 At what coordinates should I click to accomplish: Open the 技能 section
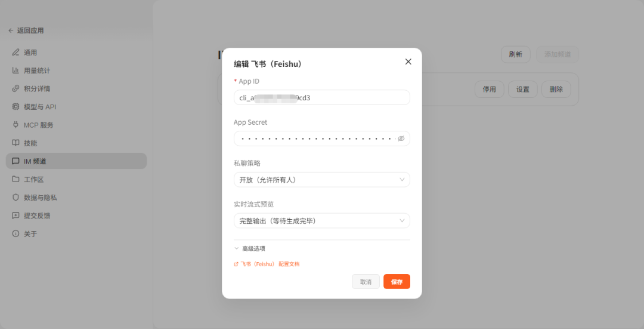(x=76, y=143)
